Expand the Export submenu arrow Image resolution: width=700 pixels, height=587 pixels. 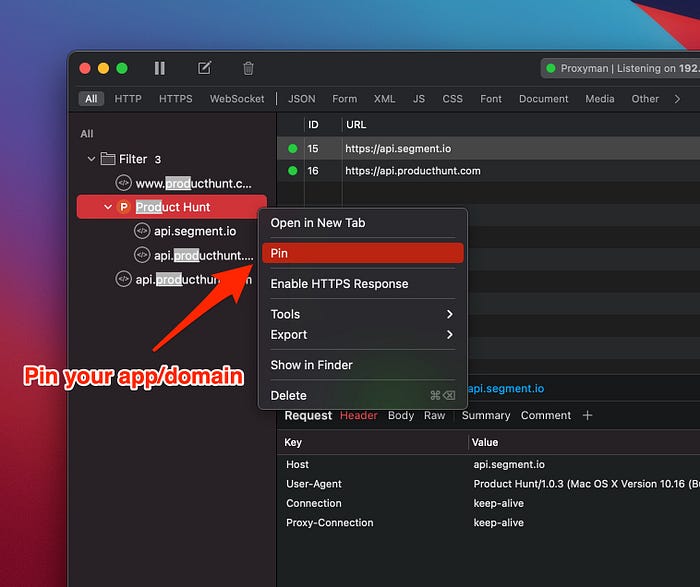tap(450, 334)
